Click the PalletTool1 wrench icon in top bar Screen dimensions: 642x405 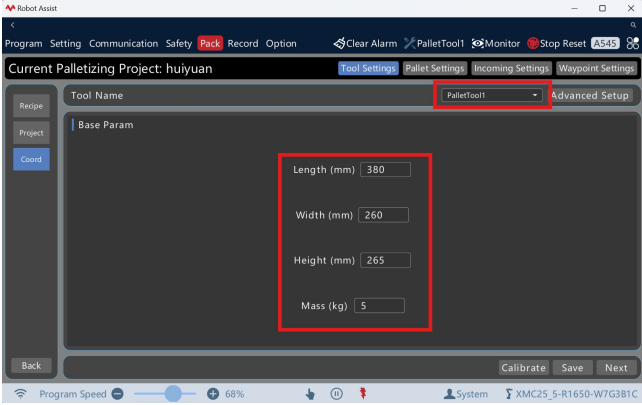(x=409, y=43)
